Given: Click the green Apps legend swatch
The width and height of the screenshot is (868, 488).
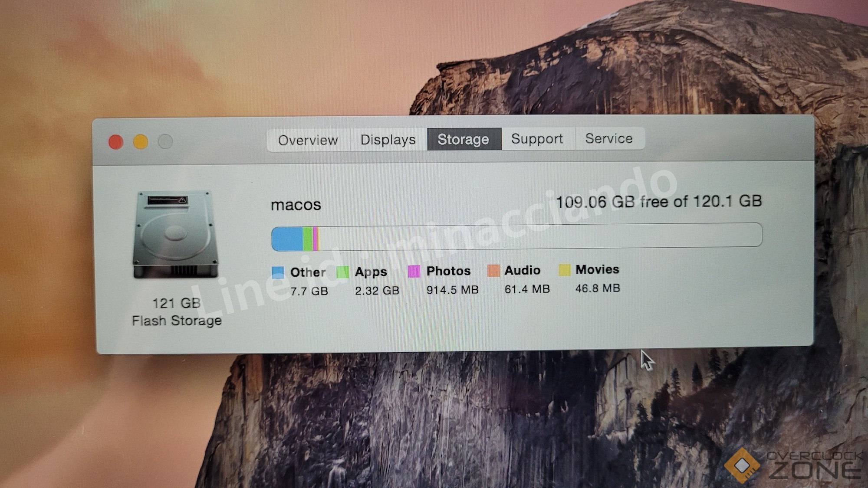Looking at the screenshot, I should click(342, 272).
